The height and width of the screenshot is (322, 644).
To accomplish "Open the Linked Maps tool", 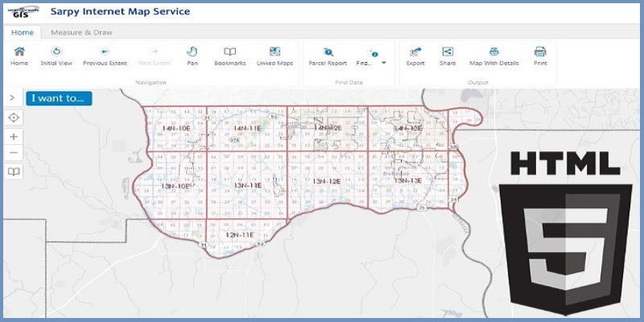I will click(x=275, y=52).
